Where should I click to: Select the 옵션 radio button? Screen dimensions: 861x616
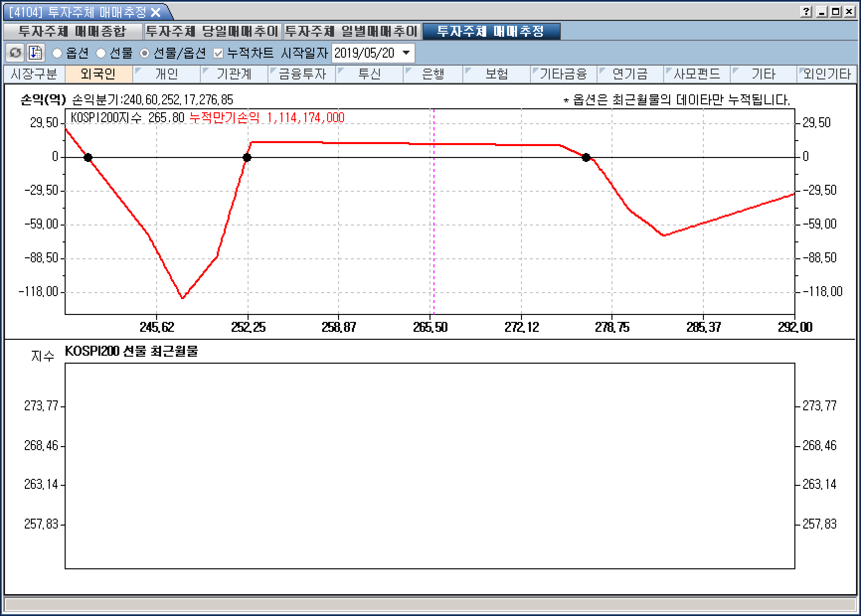coord(58,53)
